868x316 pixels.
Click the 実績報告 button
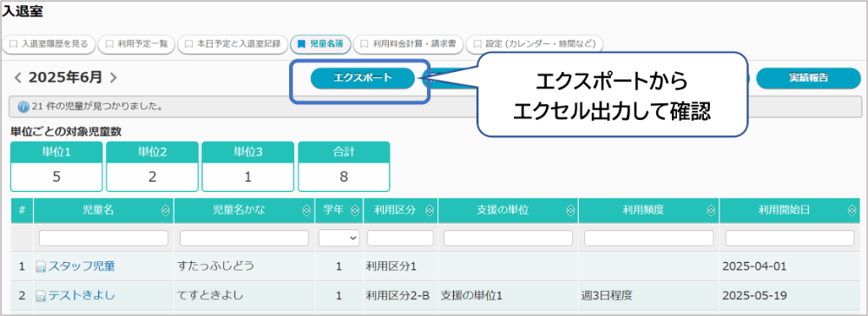coord(808,79)
